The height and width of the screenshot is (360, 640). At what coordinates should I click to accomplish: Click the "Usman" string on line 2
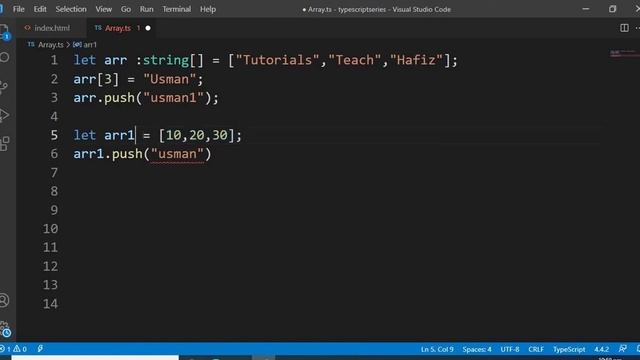(x=169, y=79)
